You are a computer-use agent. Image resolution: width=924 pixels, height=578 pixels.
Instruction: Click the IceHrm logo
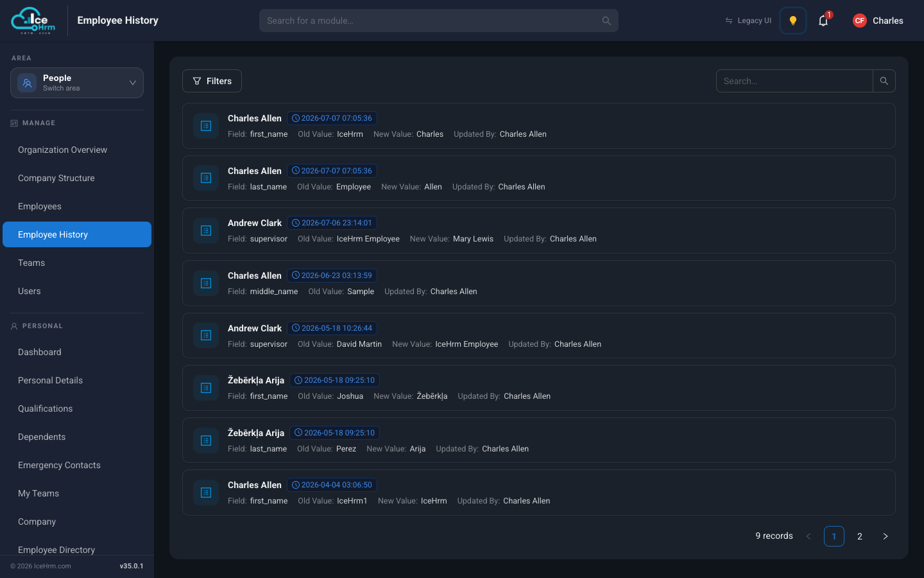click(x=33, y=21)
